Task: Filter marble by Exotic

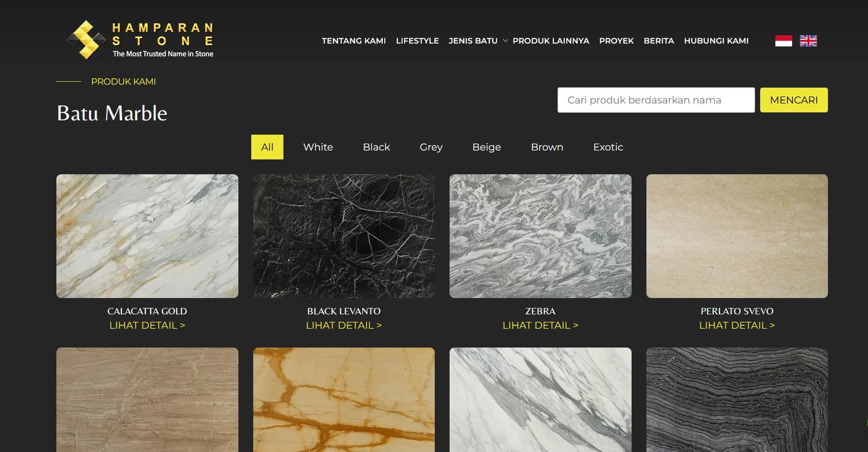Action: coord(608,147)
